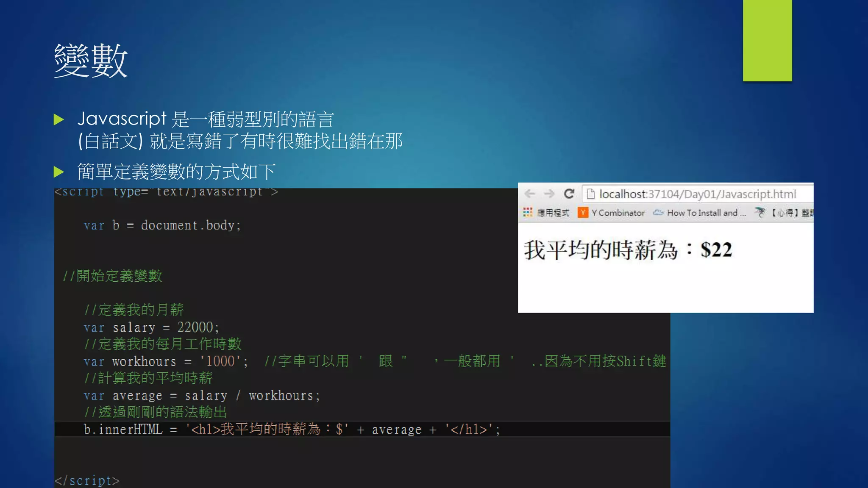868x488 pixels.
Task: Open the apps grid bookmark icon
Action: point(528,212)
